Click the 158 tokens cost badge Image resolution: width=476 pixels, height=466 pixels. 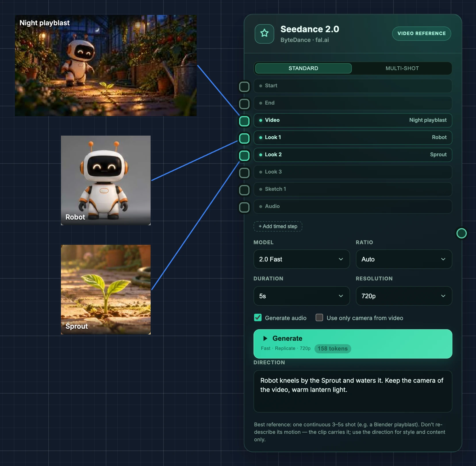[x=333, y=348]
